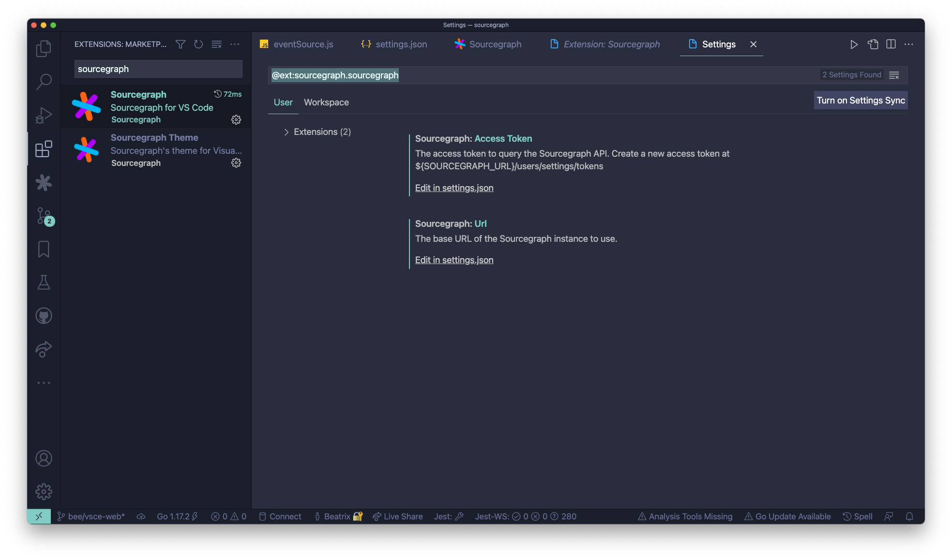The image size is (952, 560).
Task: Open manage gear for Sourcegraph extension
Action: (x=236, y=120)
